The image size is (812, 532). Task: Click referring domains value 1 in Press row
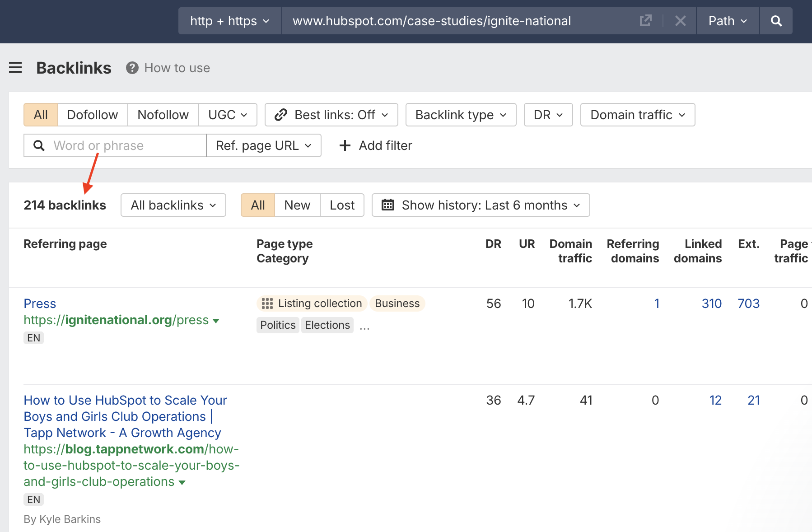657,303
